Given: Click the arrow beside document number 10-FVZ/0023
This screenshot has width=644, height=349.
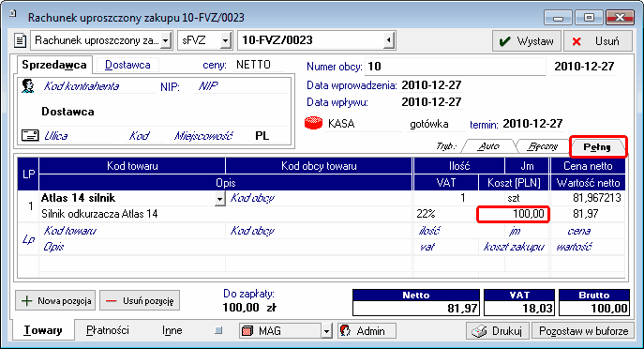Looking at the screenshot, I should point(388,40).
